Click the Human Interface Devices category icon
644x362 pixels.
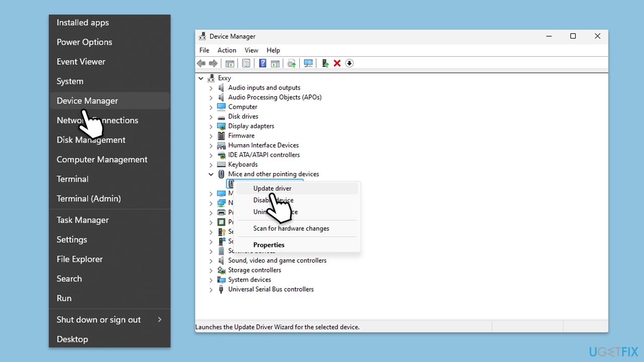click(221, 145)
